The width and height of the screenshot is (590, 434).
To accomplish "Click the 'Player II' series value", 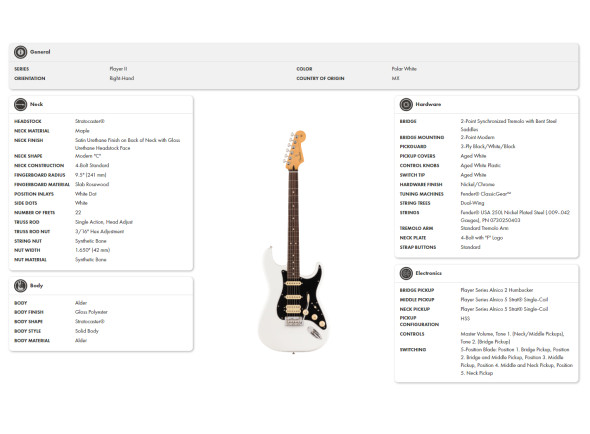I will (x=118, y=69).
